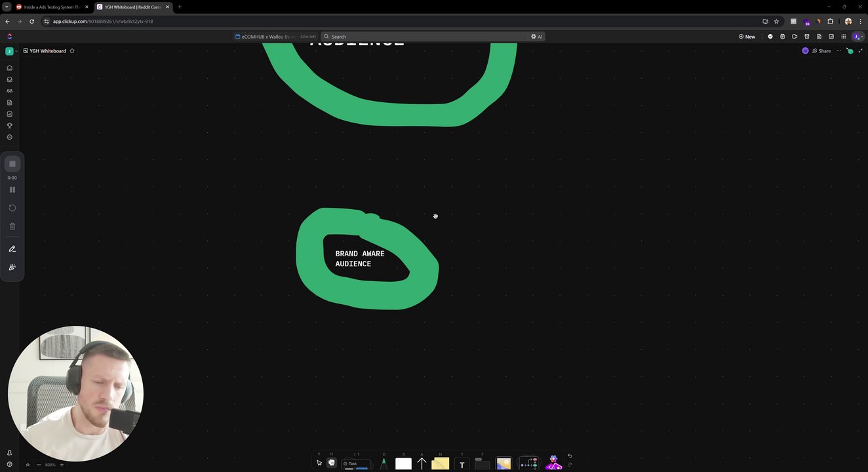Screen dimensions: 868x472
Task: Add a yellow sticky note
Action: pos(441,463)
